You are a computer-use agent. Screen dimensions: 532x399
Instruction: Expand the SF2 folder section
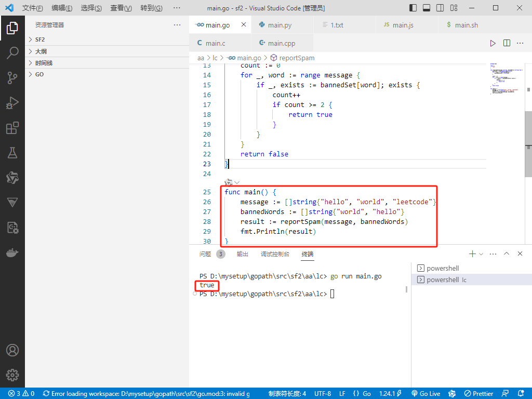(107, 39)
